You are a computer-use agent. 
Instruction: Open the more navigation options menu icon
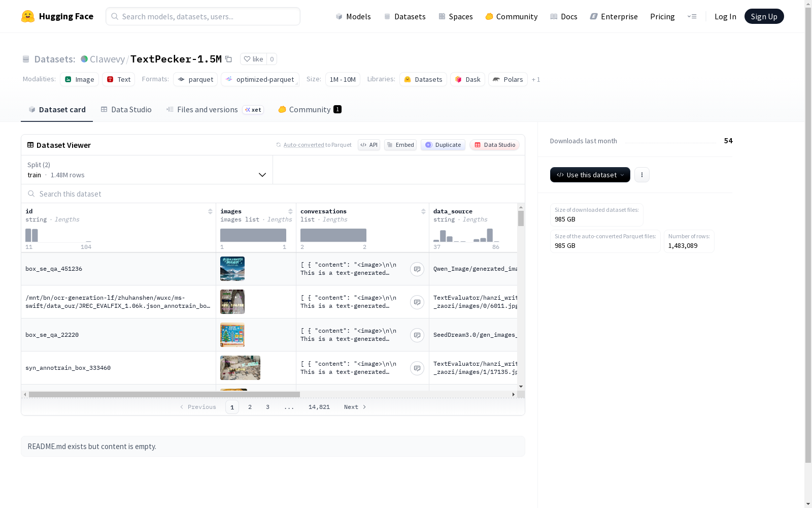692,16
